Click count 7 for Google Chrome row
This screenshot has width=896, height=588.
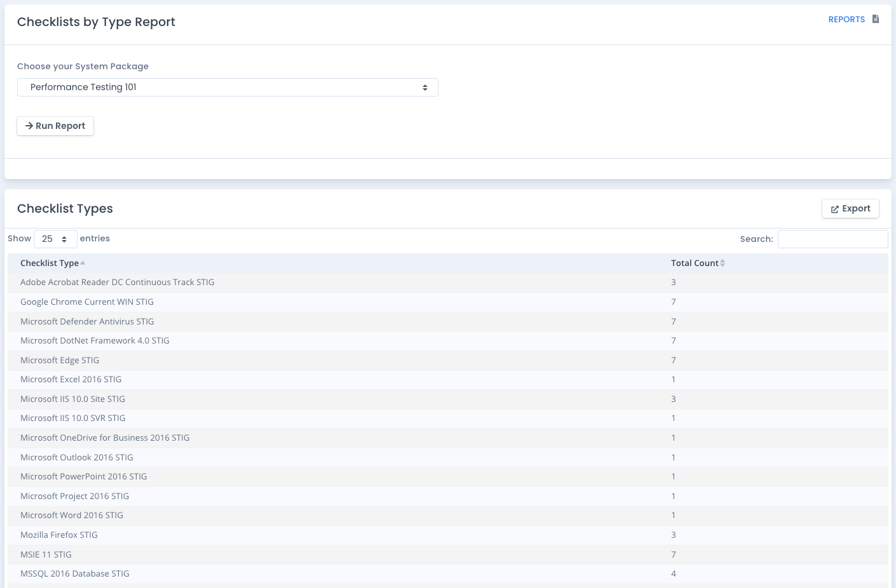[x=674, y=302]
